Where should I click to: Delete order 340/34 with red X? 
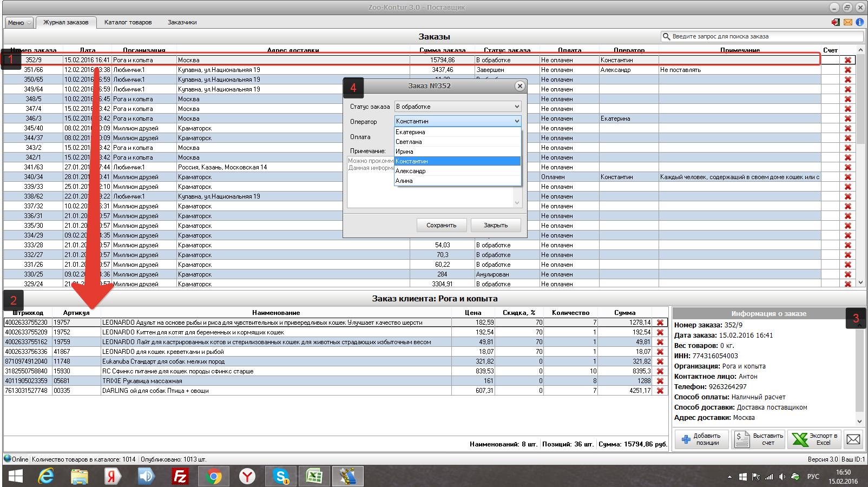click(848, 177)
